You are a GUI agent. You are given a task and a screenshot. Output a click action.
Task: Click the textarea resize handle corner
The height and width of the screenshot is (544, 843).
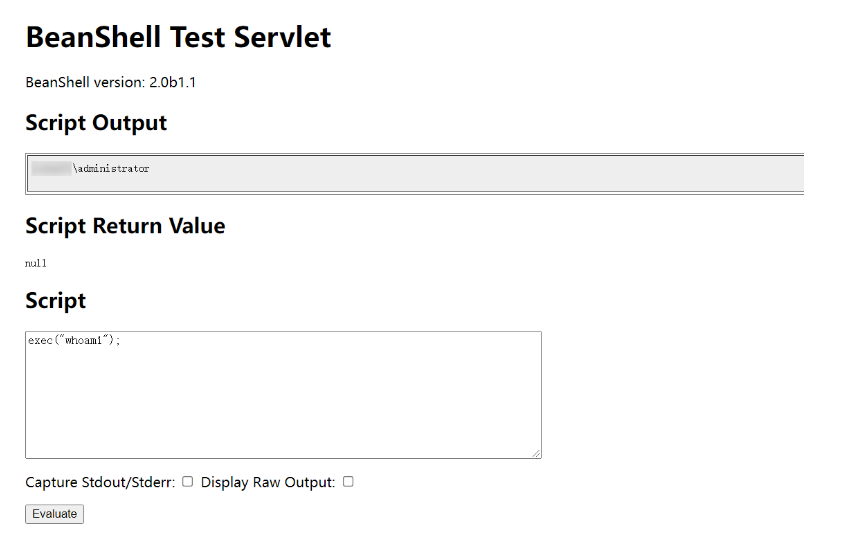[x=537, y=454]
